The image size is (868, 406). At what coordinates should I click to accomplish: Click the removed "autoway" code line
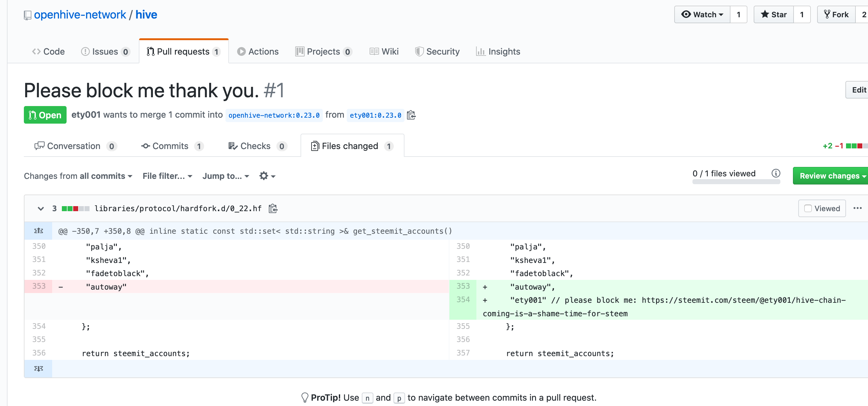(x=251, y=286)
